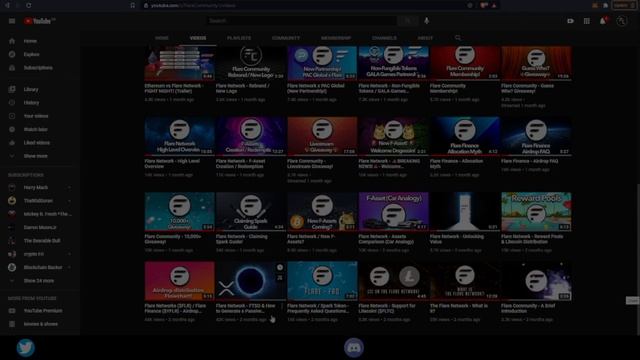Open FLARE - FAQ video thumbnail
This screenshot has height=360, width=640.
coord(322,281)
